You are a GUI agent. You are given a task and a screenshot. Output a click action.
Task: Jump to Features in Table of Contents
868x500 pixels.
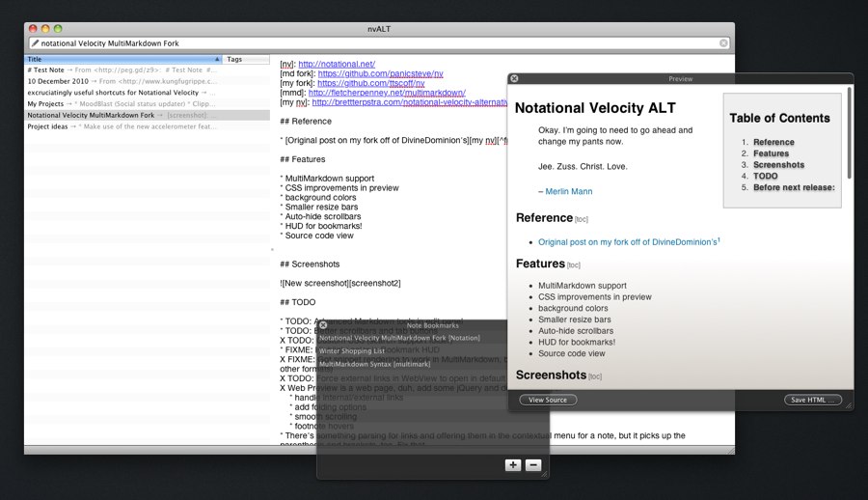[770, 153]
